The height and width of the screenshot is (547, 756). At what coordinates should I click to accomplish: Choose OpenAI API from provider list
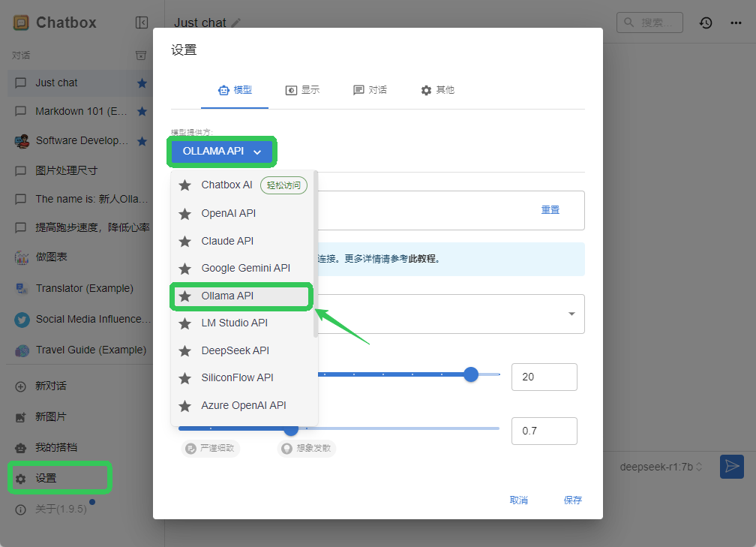[242, 213]
